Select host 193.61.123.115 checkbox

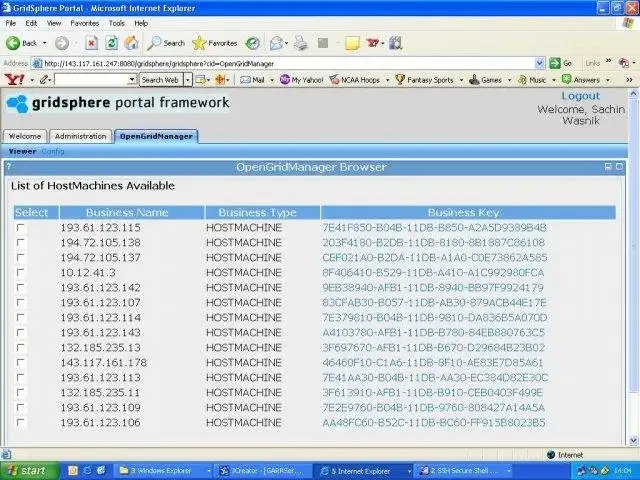(20, 227)
